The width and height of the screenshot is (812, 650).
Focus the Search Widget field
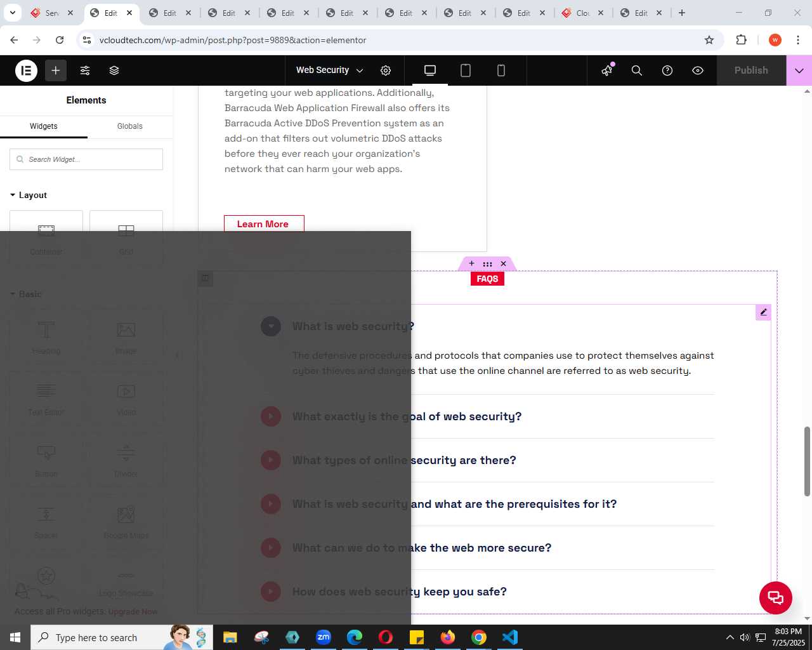86,159
